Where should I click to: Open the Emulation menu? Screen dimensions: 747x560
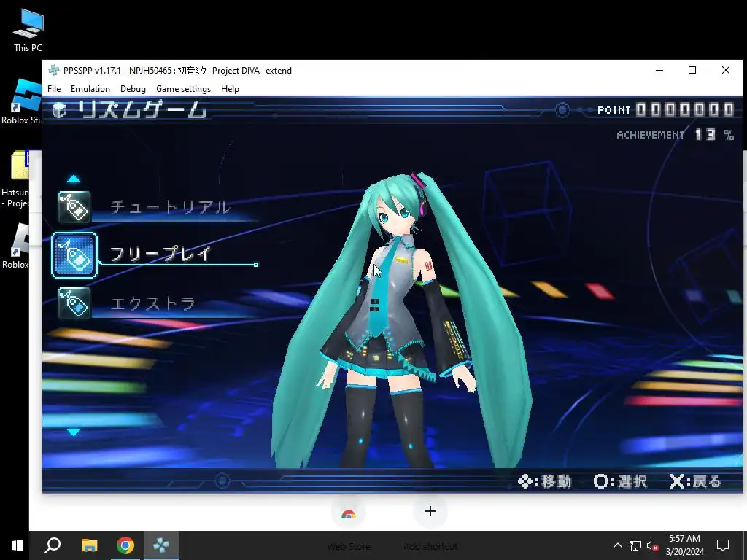pyautogui.click(x=90, y=89)
